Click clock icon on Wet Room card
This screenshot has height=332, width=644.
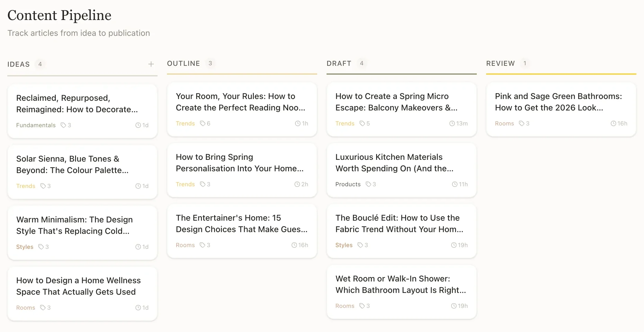tap(454, 306)
